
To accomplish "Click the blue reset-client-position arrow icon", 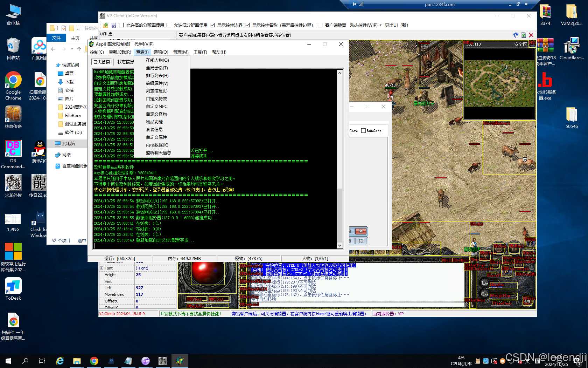I will pos(516,35).
